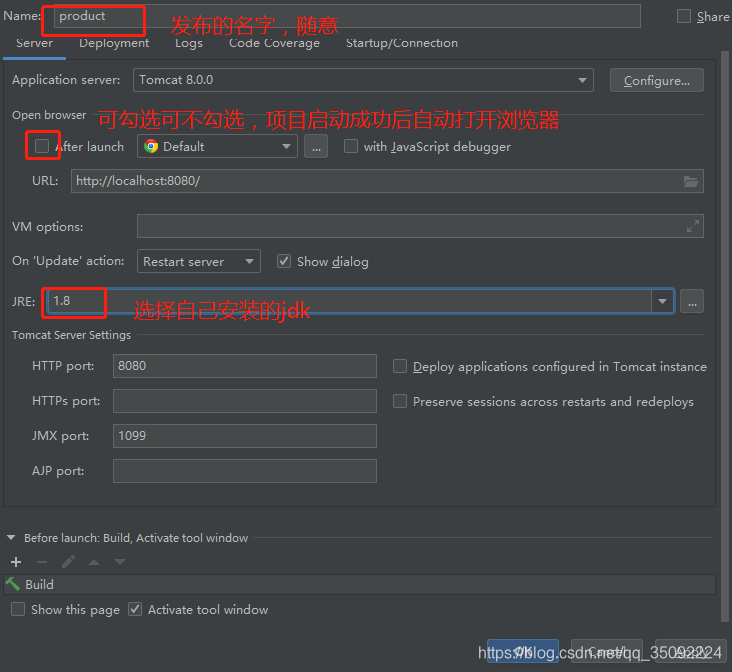Collapse the Before launch section

point(11,538)
